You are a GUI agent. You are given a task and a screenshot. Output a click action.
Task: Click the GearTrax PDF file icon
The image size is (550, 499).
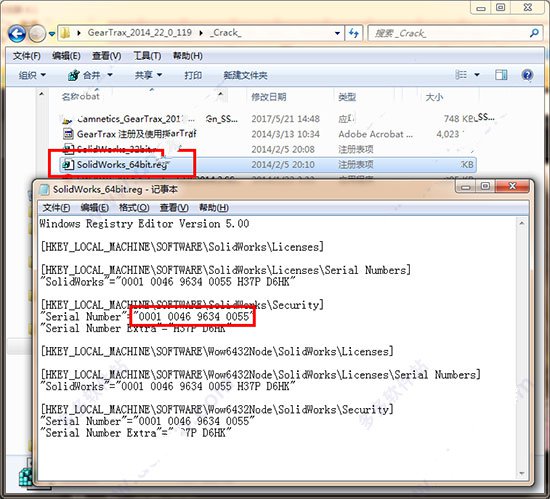(x=68, y=134)
